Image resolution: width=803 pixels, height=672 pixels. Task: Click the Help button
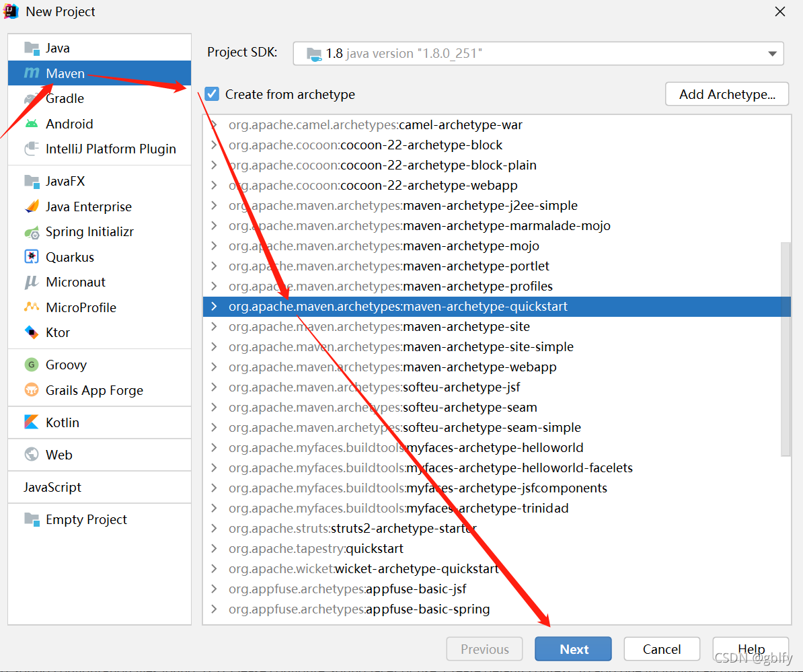[751, 649]
